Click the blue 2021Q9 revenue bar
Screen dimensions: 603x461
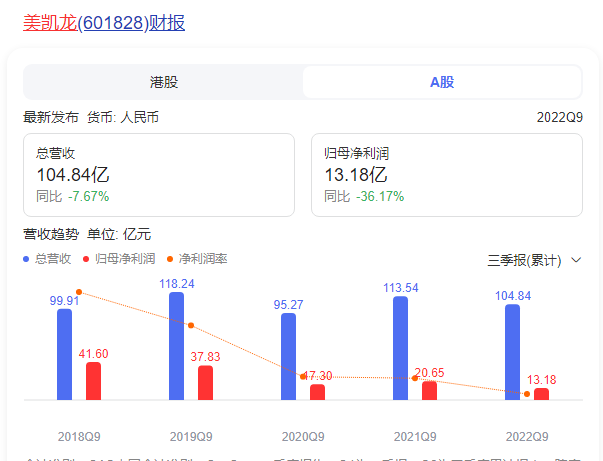pos(401,348)
